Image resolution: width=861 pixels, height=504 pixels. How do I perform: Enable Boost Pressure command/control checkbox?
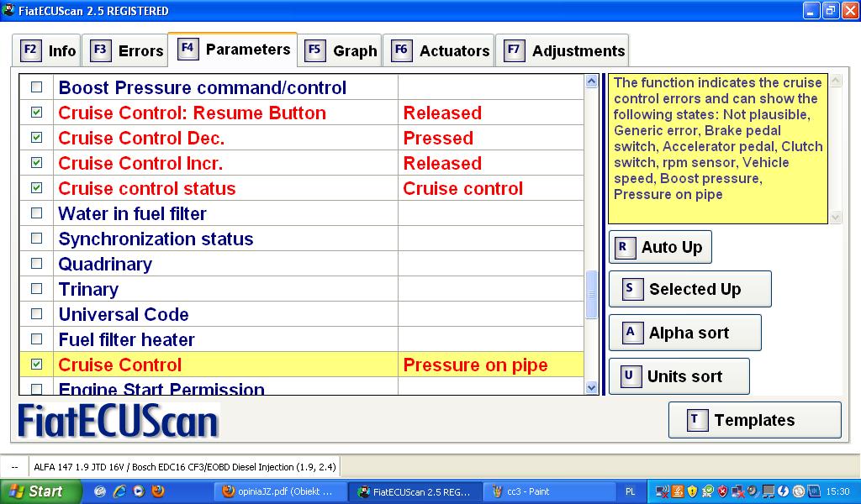pos(36,87)
